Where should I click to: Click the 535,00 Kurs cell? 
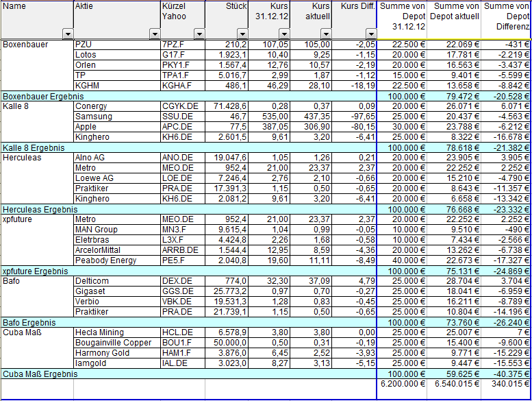(x=269, y=117)
